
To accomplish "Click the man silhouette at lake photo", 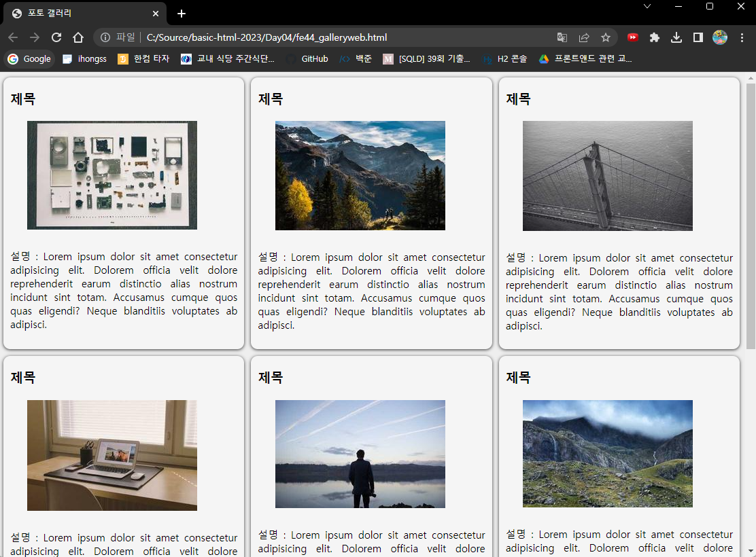I will tap(360, 454).
